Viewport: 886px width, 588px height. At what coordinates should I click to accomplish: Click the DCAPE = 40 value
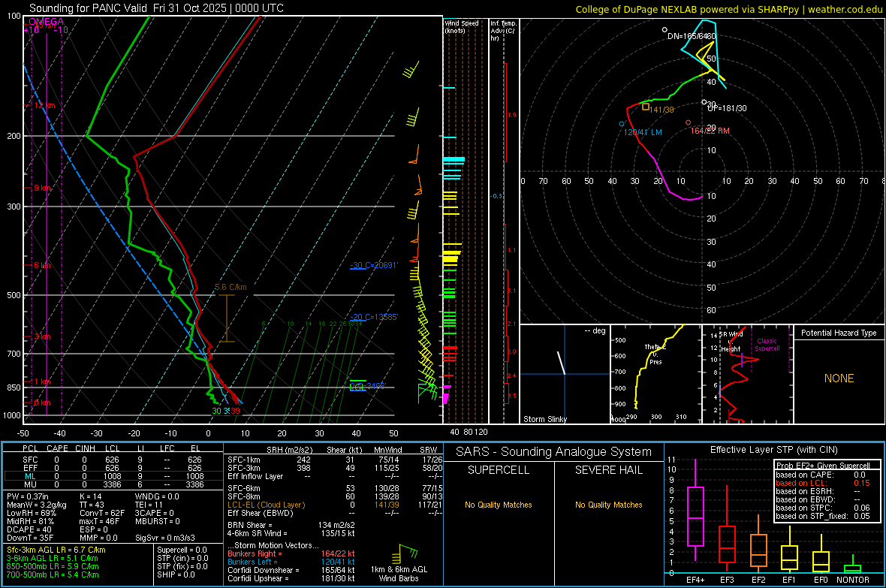(x=29, y=529)
